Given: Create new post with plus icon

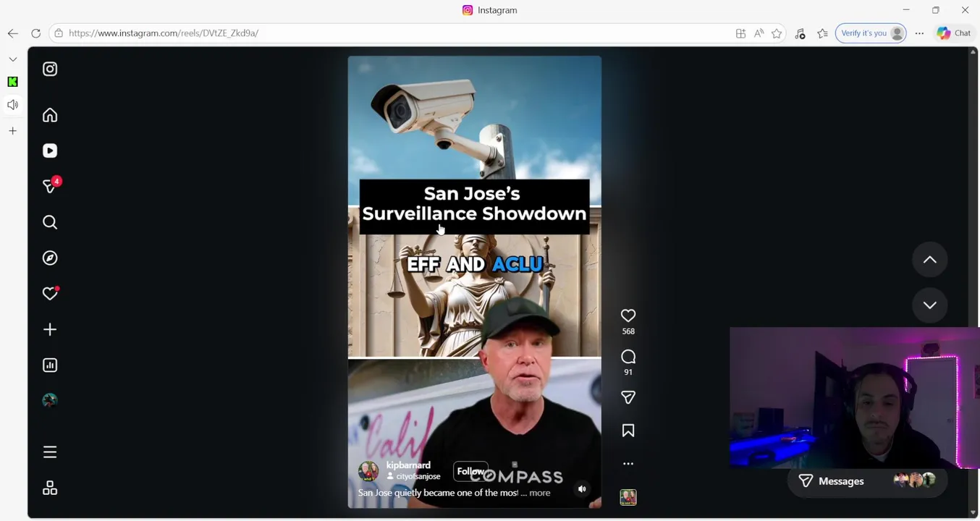Looking at the screenshot, I should point(50,329).
